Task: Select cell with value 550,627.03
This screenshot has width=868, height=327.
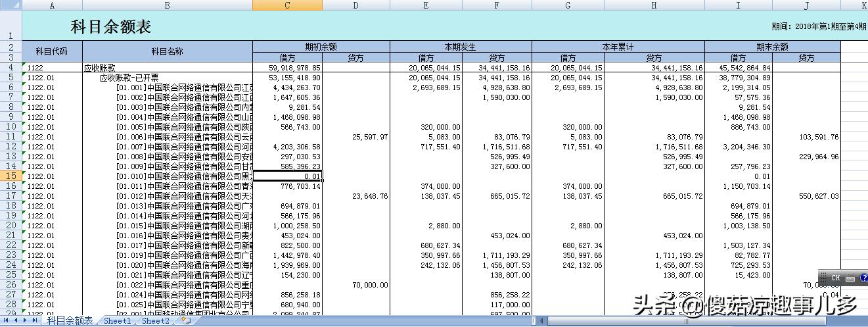Action: (806, 195)
